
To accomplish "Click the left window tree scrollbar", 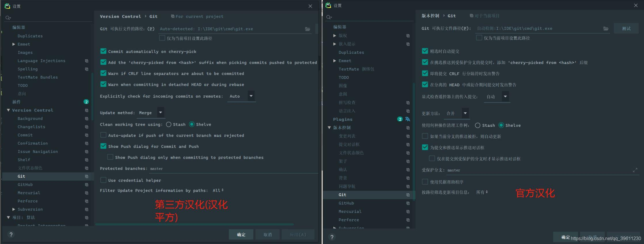I will (92, 97).
